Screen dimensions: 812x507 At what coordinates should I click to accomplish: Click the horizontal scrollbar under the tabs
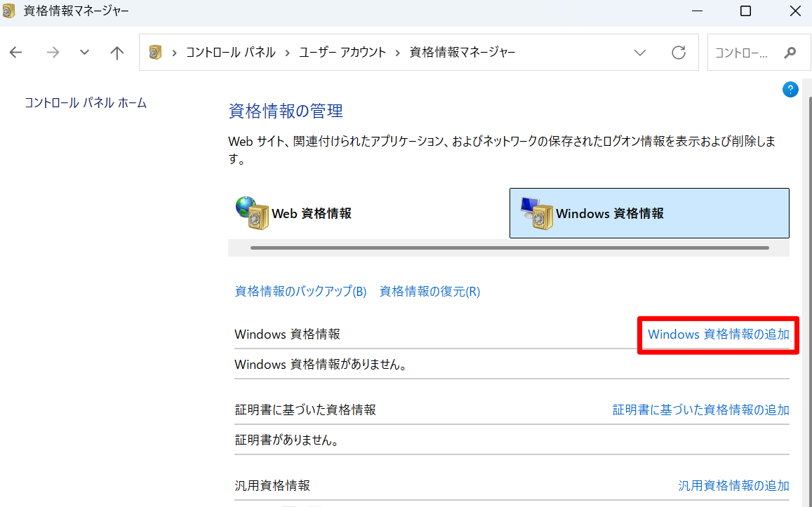tap(509, 248)
